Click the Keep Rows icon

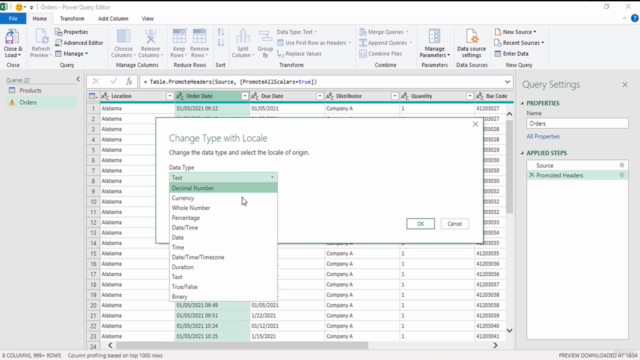tap(179, 37)
